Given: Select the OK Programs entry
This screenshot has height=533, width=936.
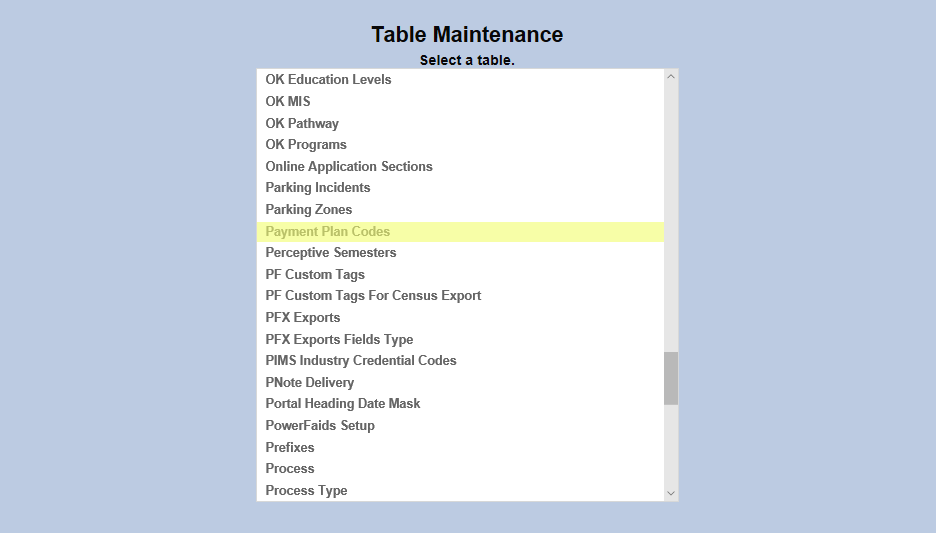Looking at the screenshot, I should tap(306, 144).
